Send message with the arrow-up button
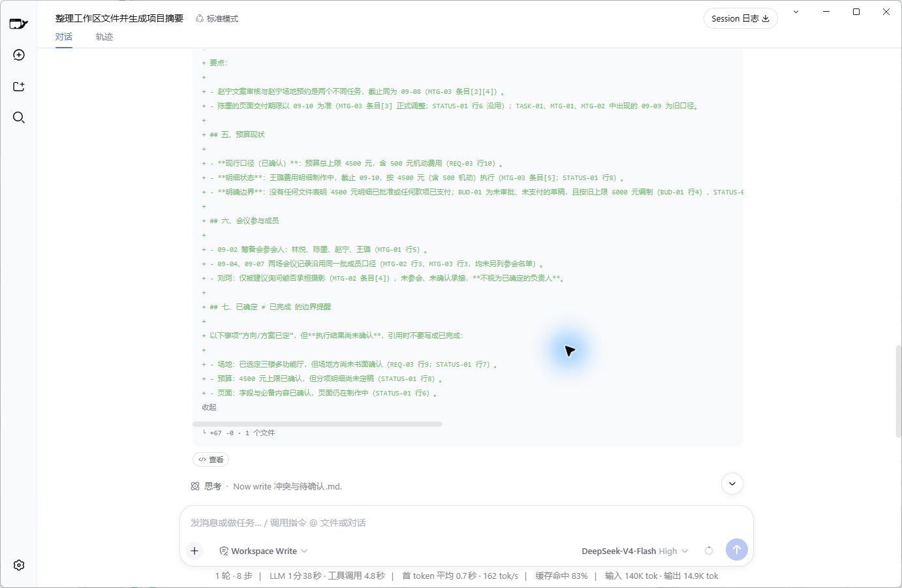 tap(736, 549)
